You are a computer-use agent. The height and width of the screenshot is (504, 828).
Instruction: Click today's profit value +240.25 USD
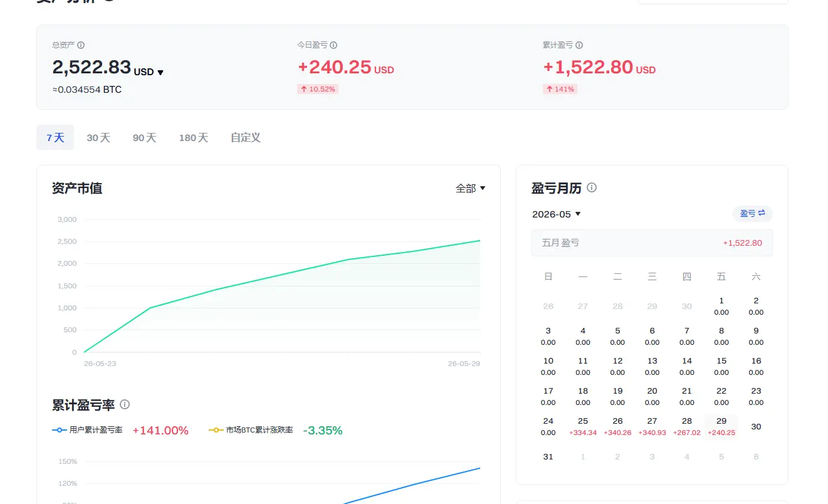coord(345,68)
